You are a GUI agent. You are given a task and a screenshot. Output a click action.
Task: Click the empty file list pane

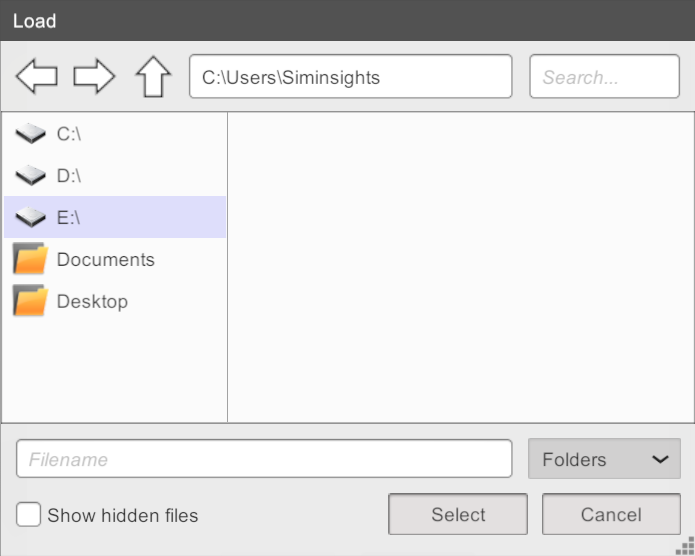[460, 267]
